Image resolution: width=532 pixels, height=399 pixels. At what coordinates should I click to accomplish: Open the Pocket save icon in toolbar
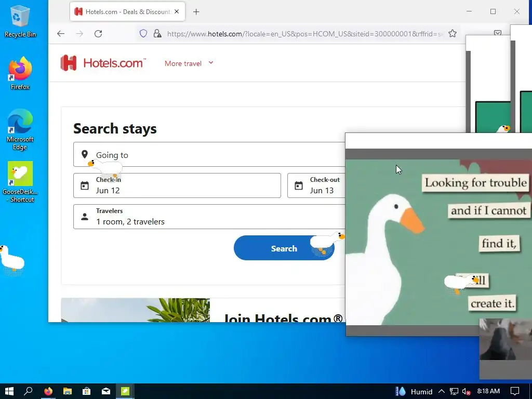(497, 33)
